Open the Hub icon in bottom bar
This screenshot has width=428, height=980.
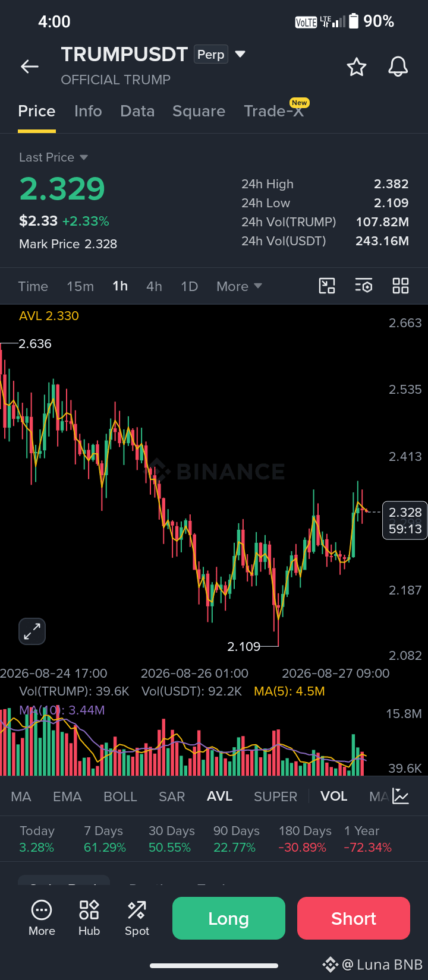point(89,918)
